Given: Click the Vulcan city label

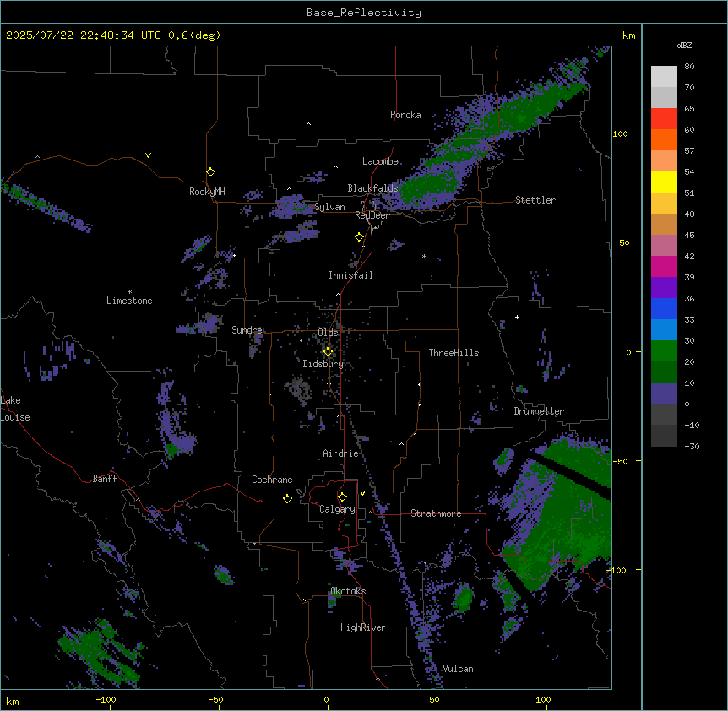Looking at the screenshot, I should point(458,669).
